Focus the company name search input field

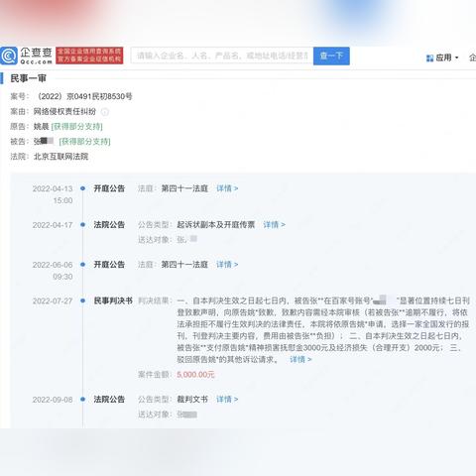point(222,56)
